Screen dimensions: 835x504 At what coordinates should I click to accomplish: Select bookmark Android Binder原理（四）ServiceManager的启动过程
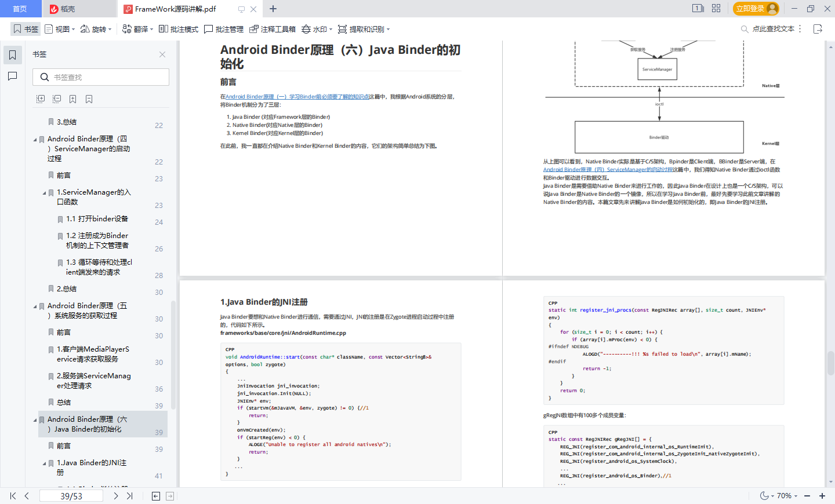click(89, 149)
